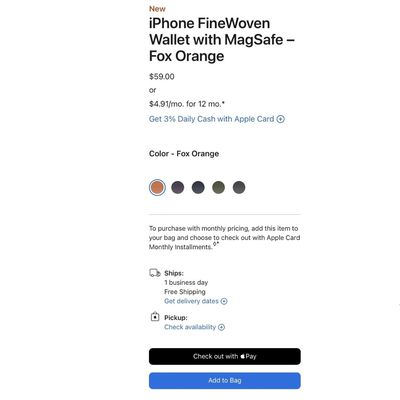
Task: Select the Fox Orange color swatch
Action: [157, 187]
